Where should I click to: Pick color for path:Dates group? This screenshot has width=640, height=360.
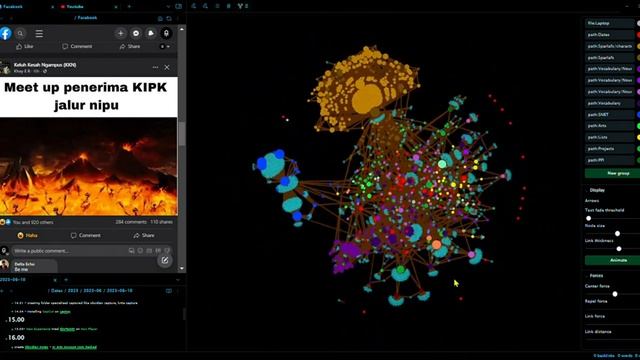[638, 35]
